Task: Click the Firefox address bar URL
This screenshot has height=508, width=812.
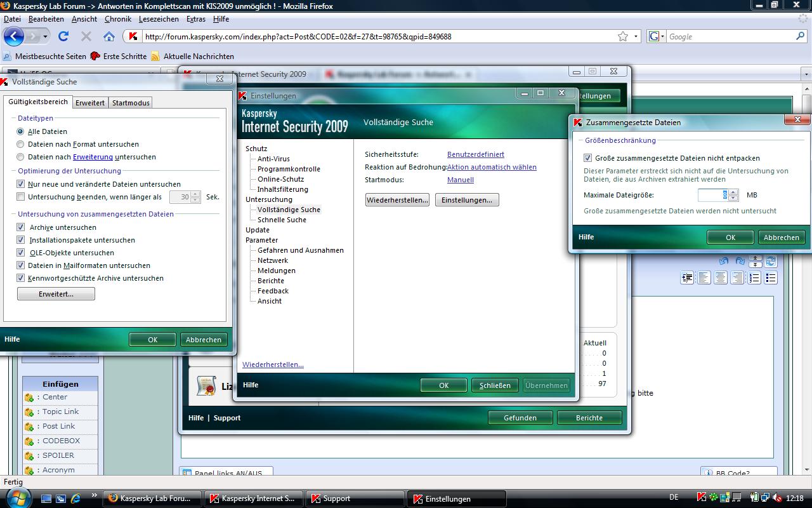Action: click(298, 37)
